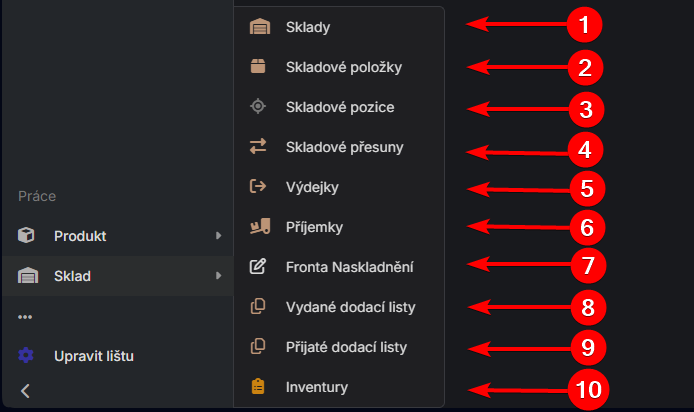Click the box icon beside Skladové položky
The image size is (694, 412).
(x=259, y=67)
